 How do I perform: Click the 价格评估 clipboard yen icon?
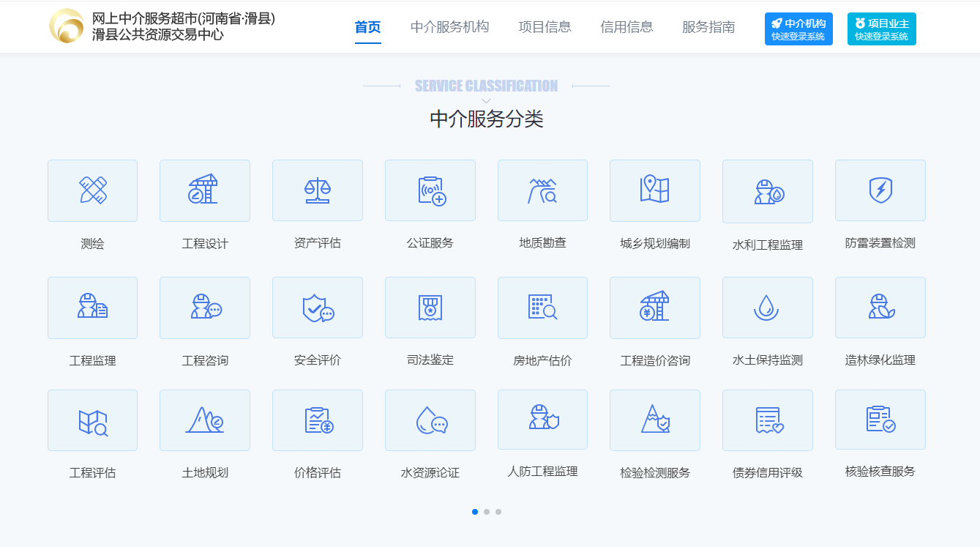317,420
